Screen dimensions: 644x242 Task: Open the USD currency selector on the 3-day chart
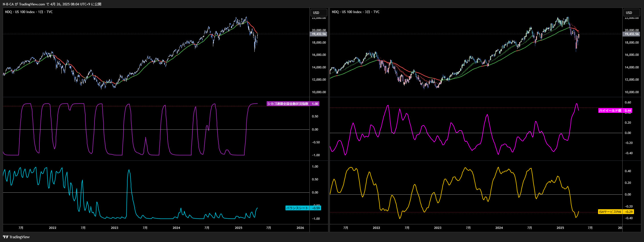631,13
